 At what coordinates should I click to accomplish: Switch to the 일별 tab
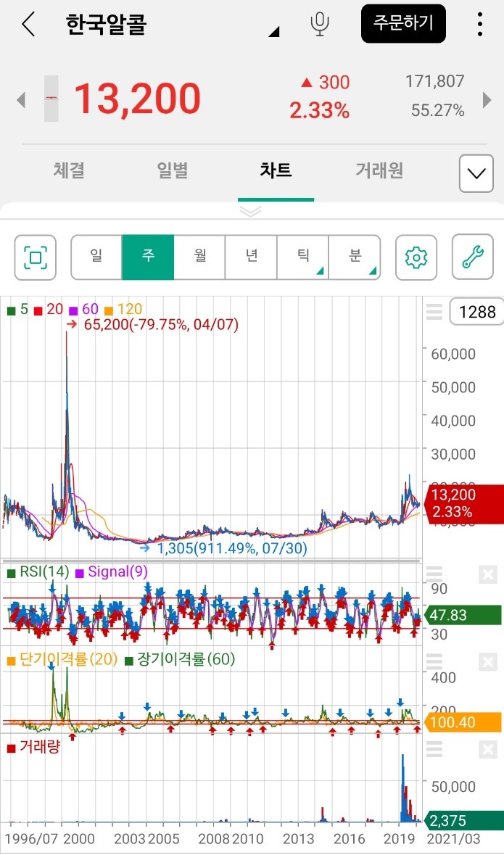[x=173, y=170]
